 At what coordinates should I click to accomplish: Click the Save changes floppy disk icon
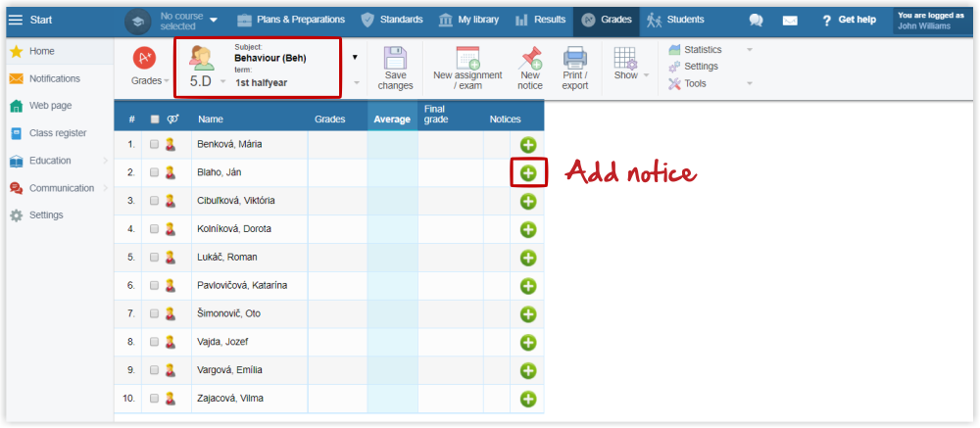(395, 58)
